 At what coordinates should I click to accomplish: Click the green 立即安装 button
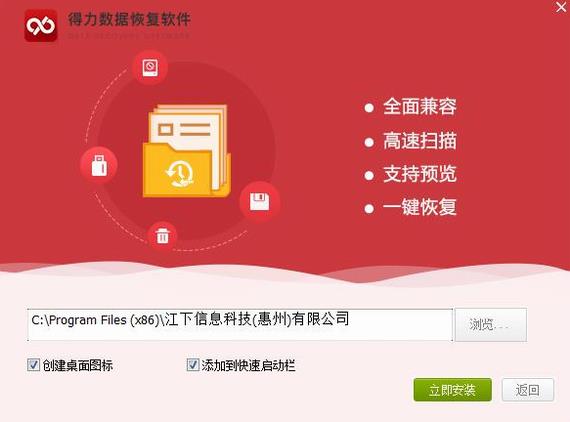[x=453, y=390]
